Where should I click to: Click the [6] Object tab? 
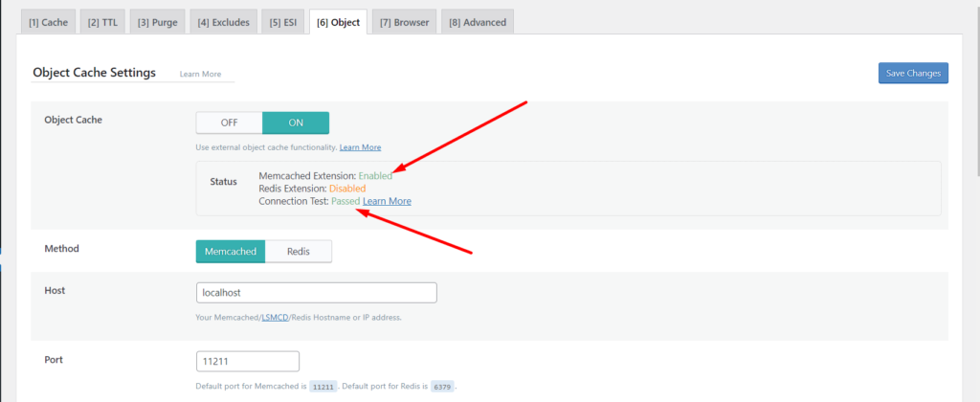click(338, 22)
